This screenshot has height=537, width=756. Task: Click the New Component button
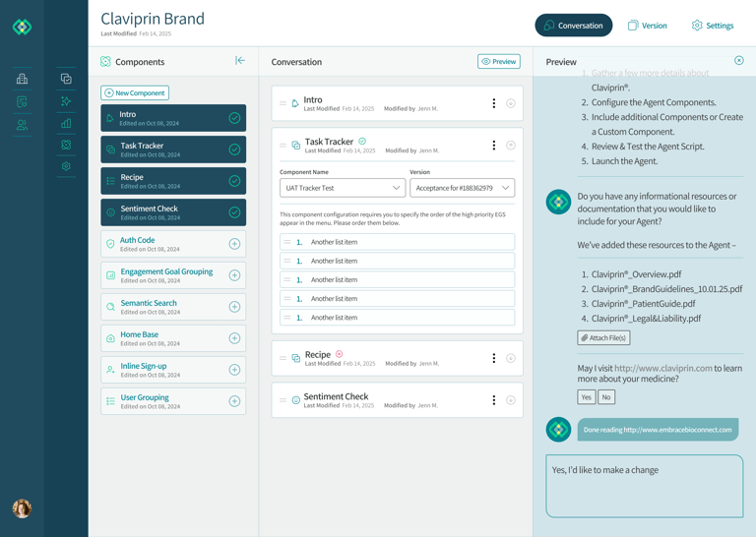coord(135,93)
